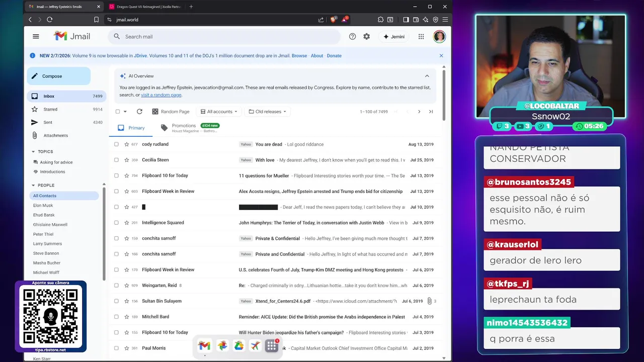Click the Random Page button
Image resolution: width=644 pixels, height=362 pixels.
click(171, 112)
